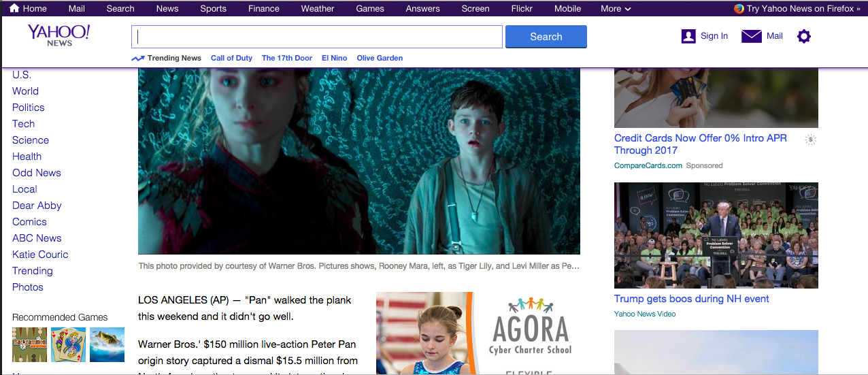
Task: Click the CompareCards.com source link
Action: pyautogui.click(x=648, y=166)
